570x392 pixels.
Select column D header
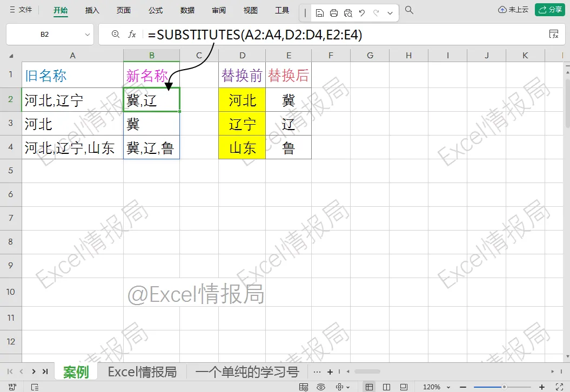click(242, 55)
